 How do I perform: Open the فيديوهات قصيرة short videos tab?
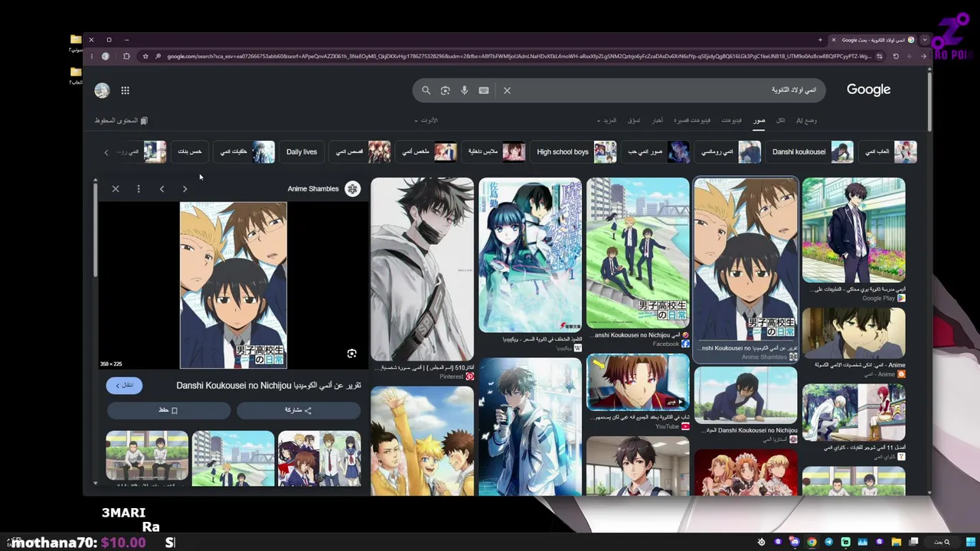point(692,120)
